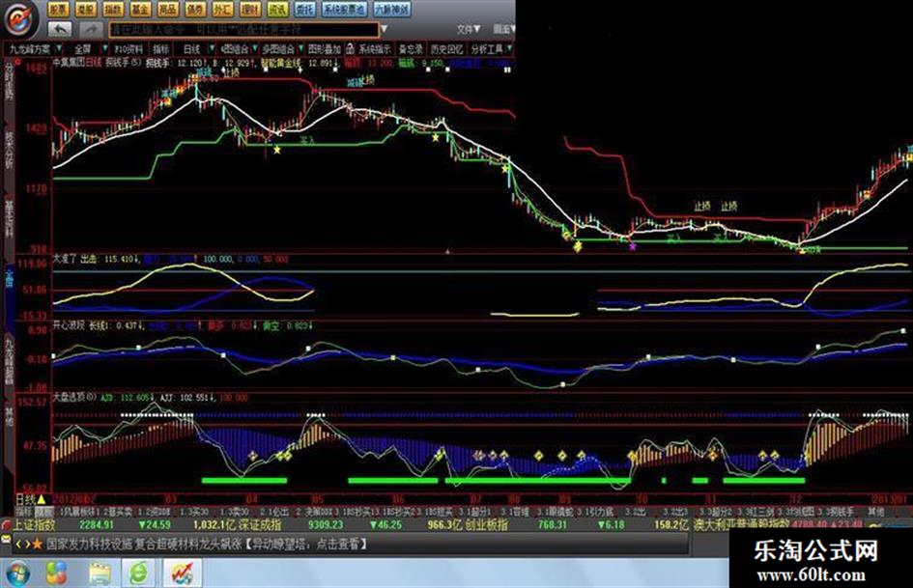Open the green e browser on the taskbar
The height and width of the screenshot is (588, 913).
[x=138, y=574]
